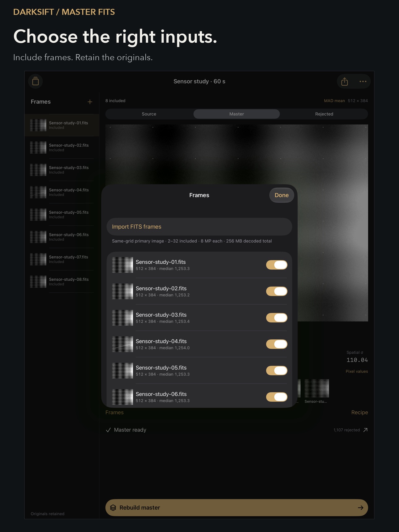Click the Sensor-study-04.fits thumbnail in the sheet

[x=122, y=344]
